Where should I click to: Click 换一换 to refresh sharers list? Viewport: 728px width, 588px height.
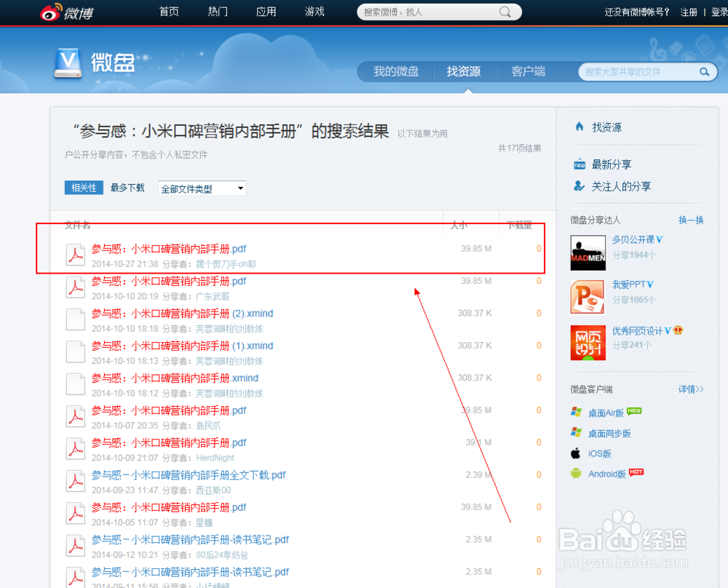tap(690, 220)
